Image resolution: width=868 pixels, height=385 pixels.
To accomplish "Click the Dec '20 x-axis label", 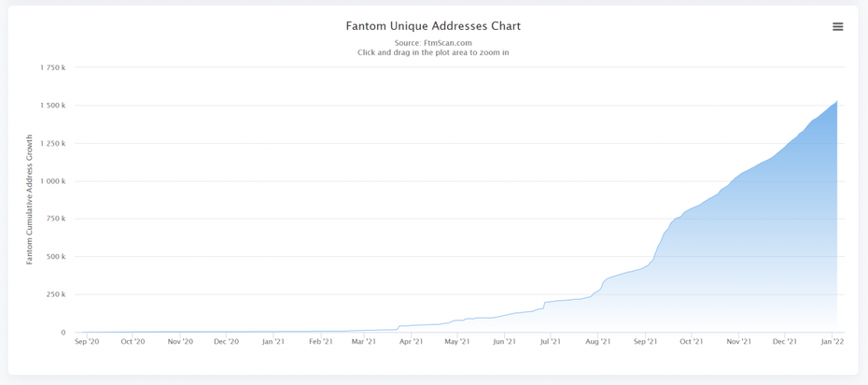I will coord(227,342).
